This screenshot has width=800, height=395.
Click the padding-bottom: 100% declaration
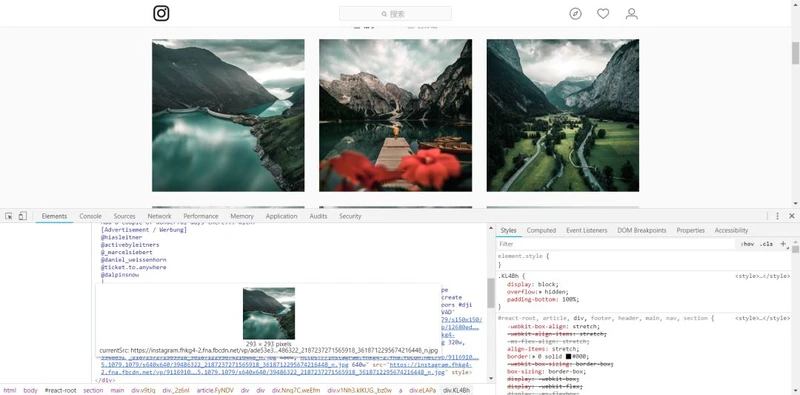tap(543, 299)
